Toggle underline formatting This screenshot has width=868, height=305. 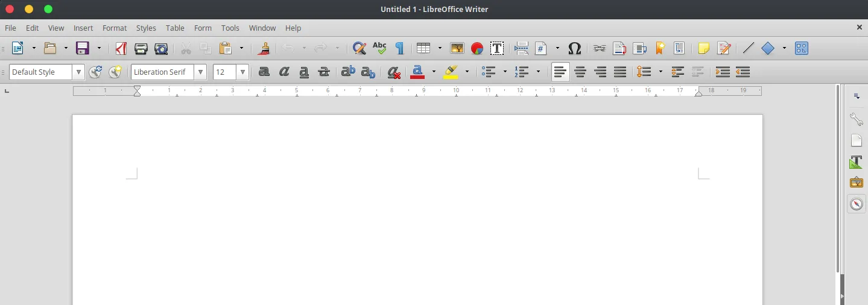[x=304, y=72]
